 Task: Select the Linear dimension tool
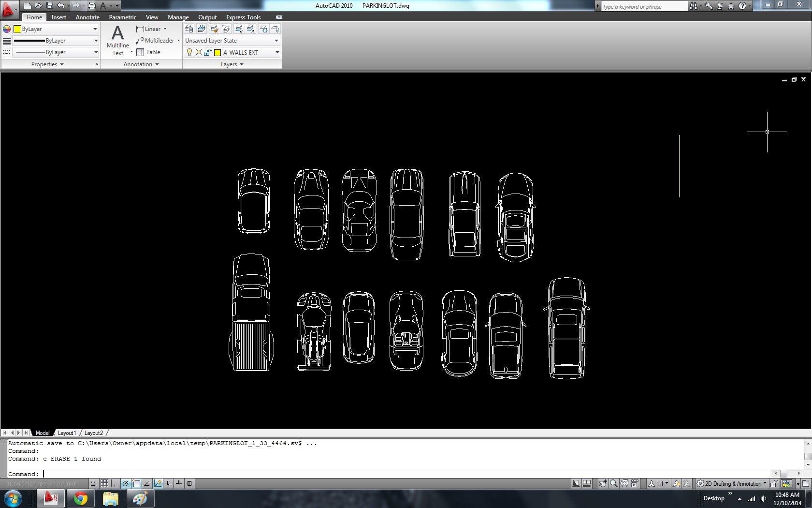coord(148,29)
